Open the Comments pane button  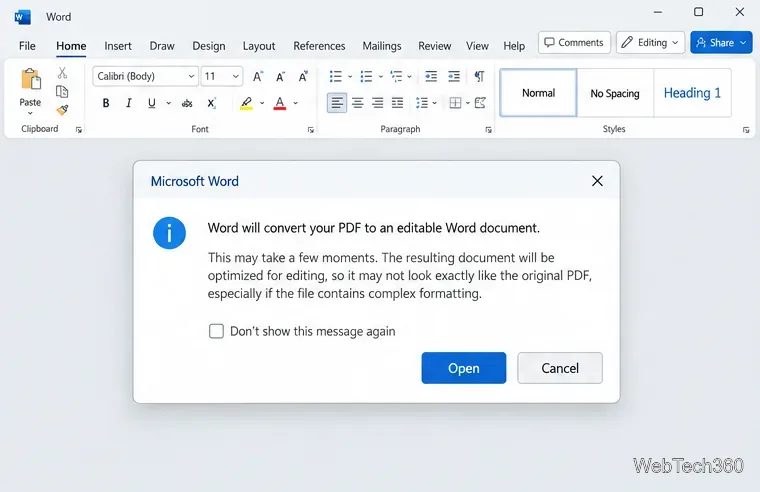[x=574, y=43]
